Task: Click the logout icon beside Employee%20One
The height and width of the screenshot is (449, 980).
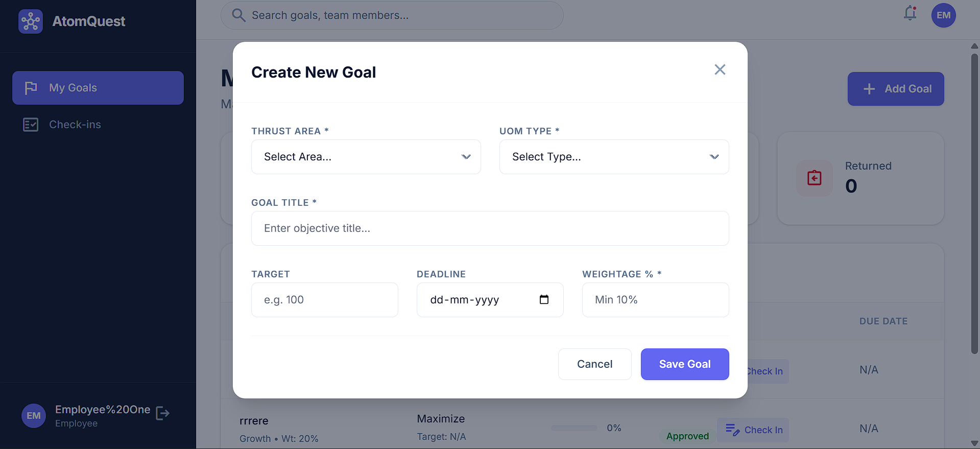Action: pyautogui.click(x=162, y=413)
